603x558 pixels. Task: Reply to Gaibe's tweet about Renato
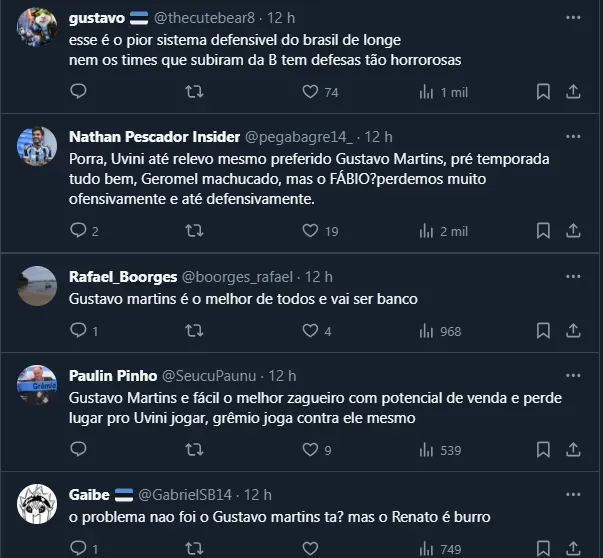pyautogui.click(x=79, y=549)
